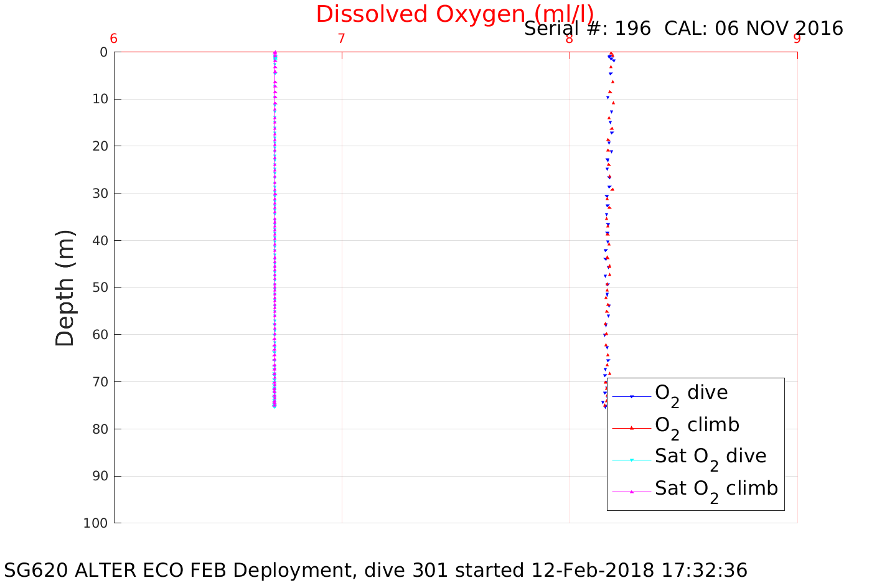Image resolution: width=882 pixels, height=588 pixels.
Task: Select the 'Sat O2 dive' legend label
Action: (x=710, y=457)
